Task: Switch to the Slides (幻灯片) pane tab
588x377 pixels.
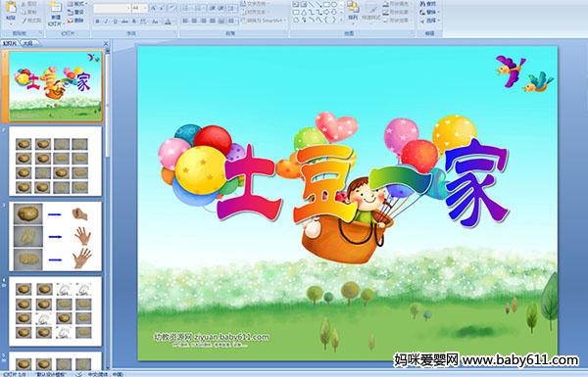Action: point(10,43)
